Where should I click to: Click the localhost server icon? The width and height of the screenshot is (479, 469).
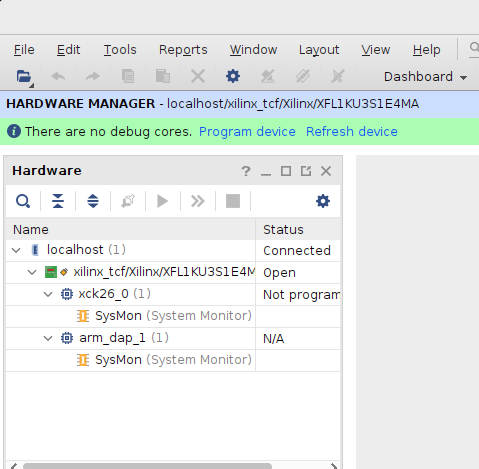pyautogui.click(x=35, y=250)
